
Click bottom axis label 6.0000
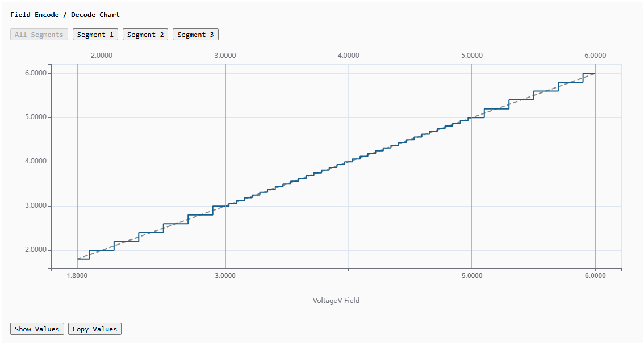[x=595, y=276]
